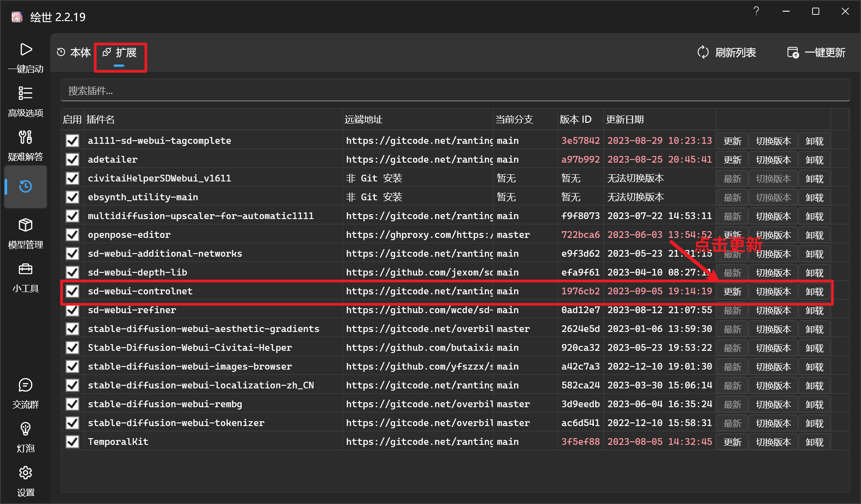
Task: Click the question mark help icon
Action: coord(756,11)
